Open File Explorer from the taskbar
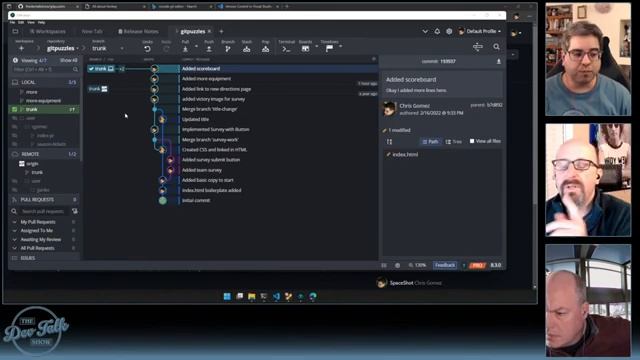The height and width of the screenshot is (360, 640). [x=252, y=296]
